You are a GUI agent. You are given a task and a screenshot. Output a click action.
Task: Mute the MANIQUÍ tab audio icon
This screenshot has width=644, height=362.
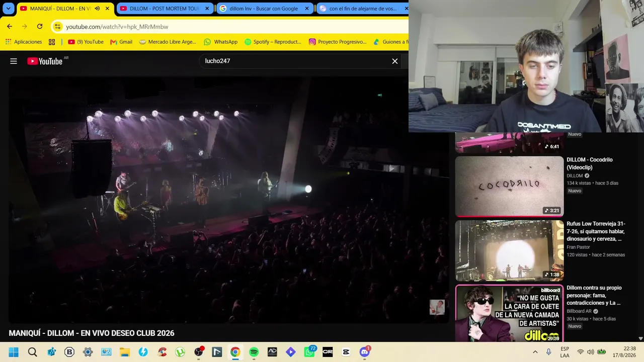[97, 9]
